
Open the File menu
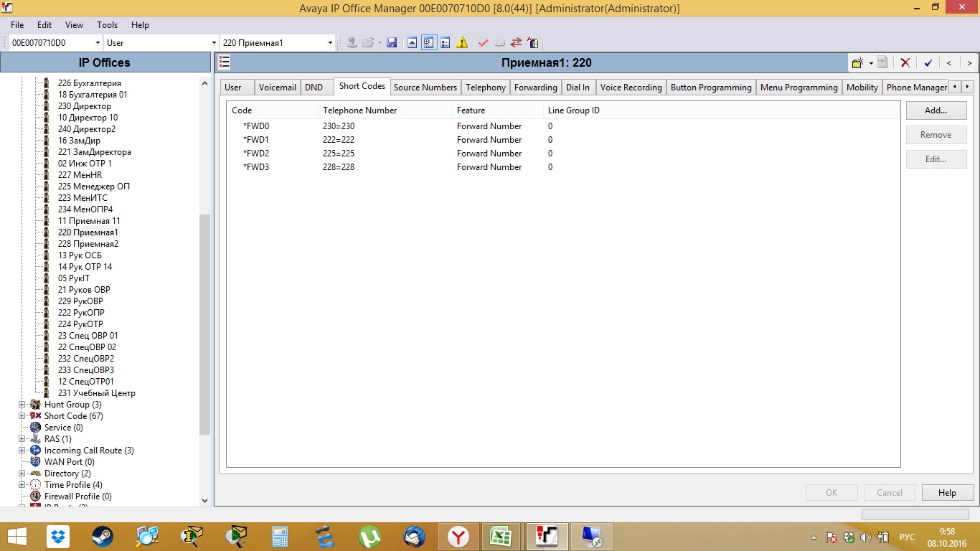17,25
